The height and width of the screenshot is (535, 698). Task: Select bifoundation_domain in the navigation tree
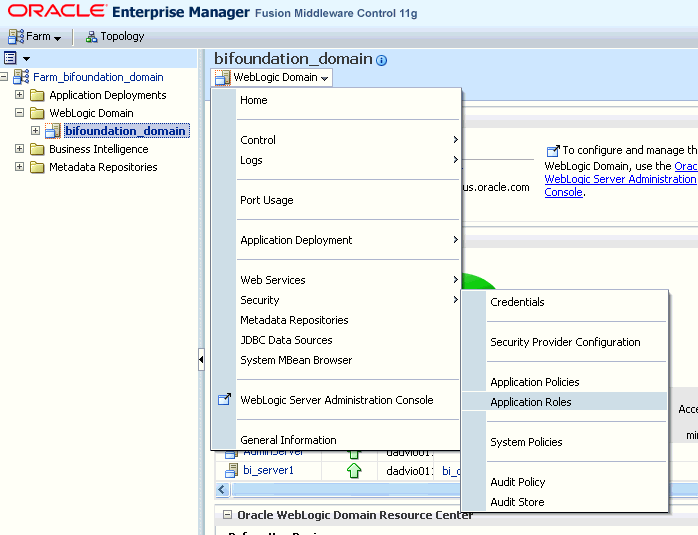125,131
